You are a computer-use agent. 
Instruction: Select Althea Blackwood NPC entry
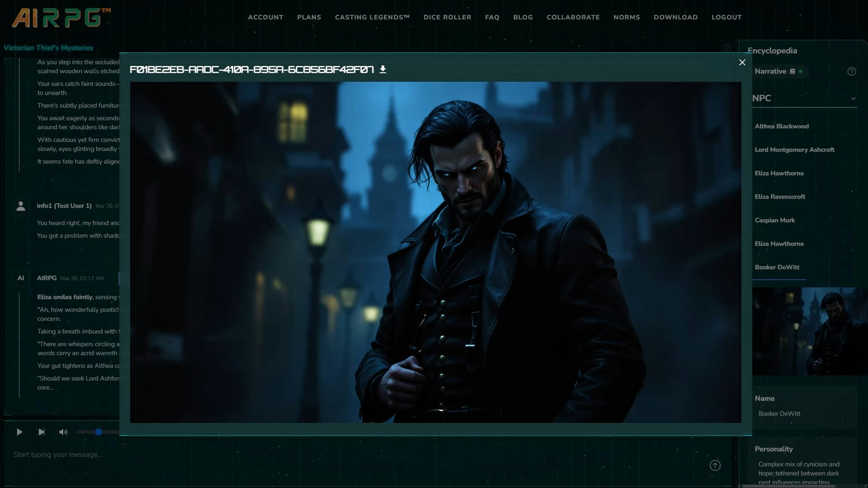pos(781,126)
